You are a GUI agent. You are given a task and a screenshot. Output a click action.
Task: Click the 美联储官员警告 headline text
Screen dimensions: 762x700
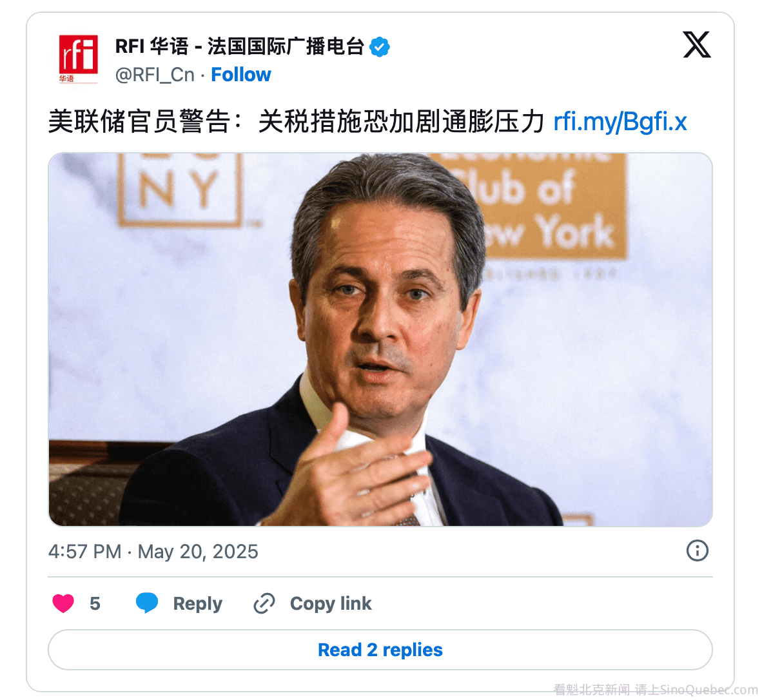point(139,121)
